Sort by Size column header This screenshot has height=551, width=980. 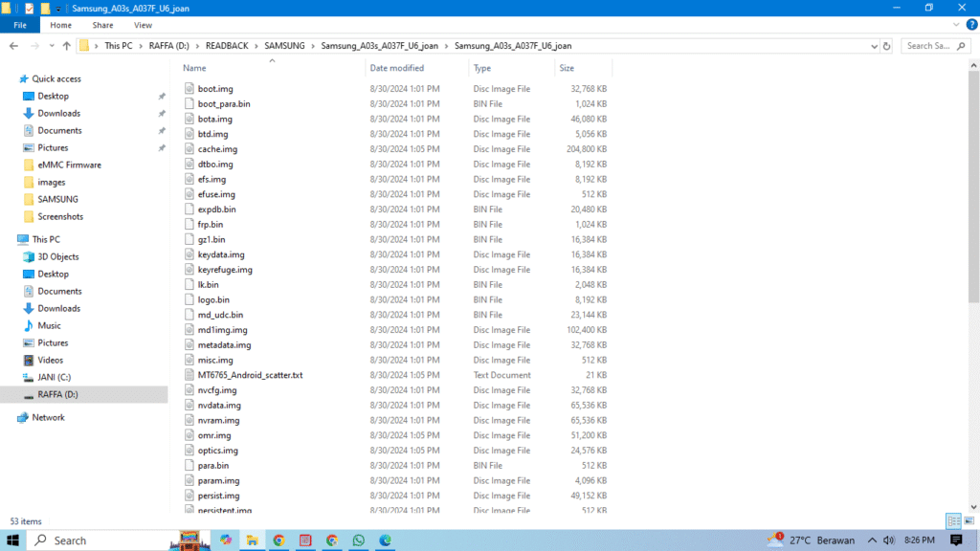(567, 68)
